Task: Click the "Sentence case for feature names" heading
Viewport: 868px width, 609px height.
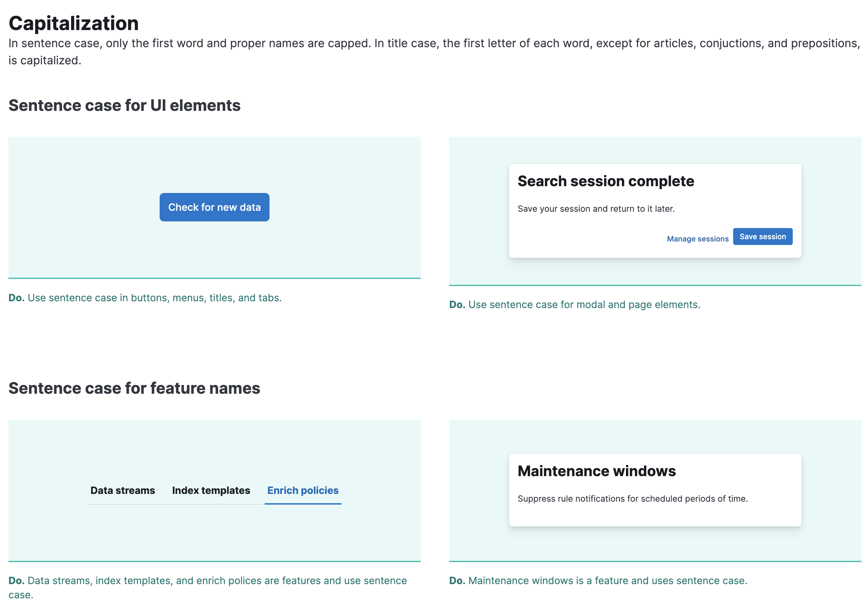Action: pyautogui.click(x=134, y=388)
